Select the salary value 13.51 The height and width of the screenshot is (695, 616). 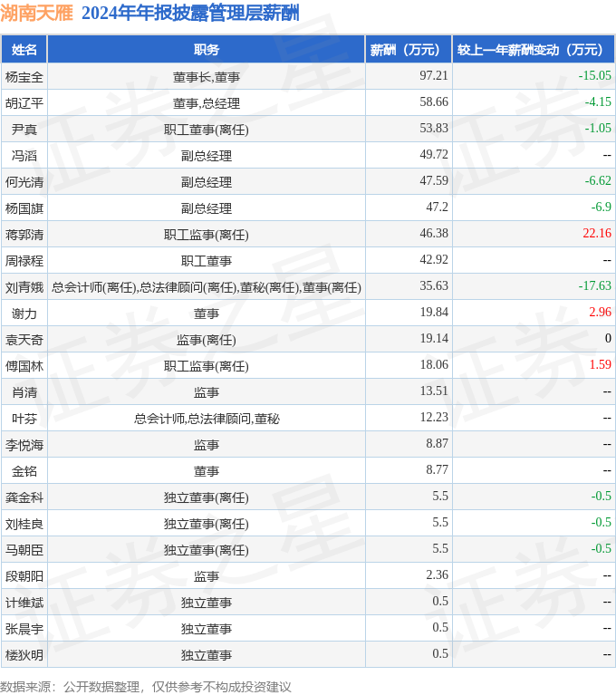pyautogui.click(x=434, y=391)
